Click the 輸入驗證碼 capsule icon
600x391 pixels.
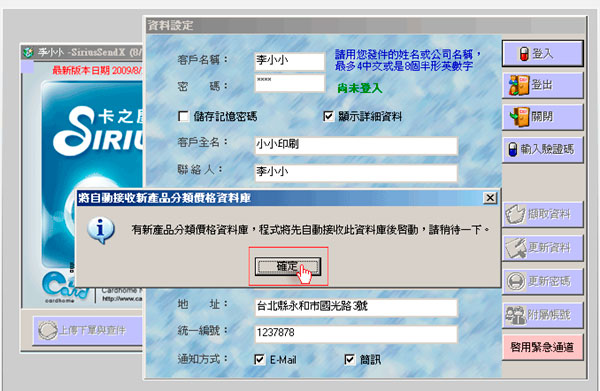pyautogui.click(x=513, y=149)
